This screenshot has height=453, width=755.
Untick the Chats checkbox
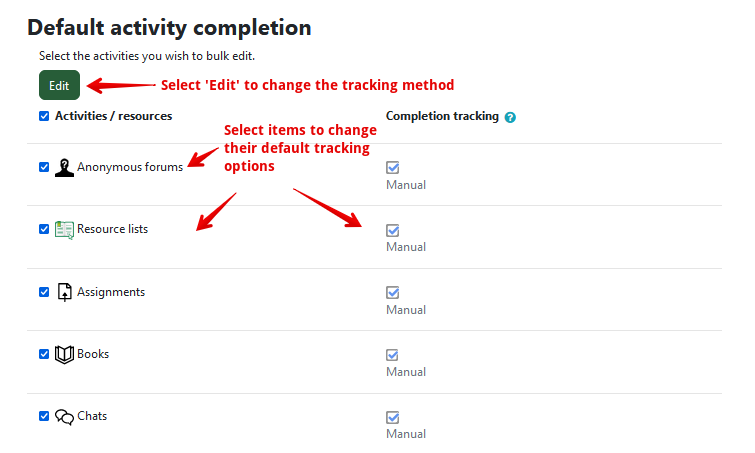coord(44,416)
